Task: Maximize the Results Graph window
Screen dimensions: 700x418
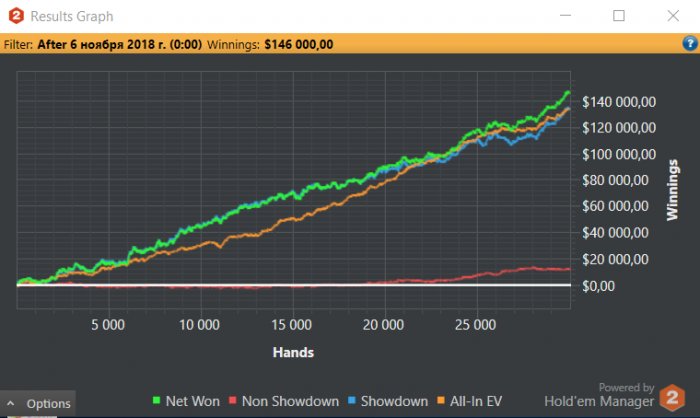Action: coord(619,16)
